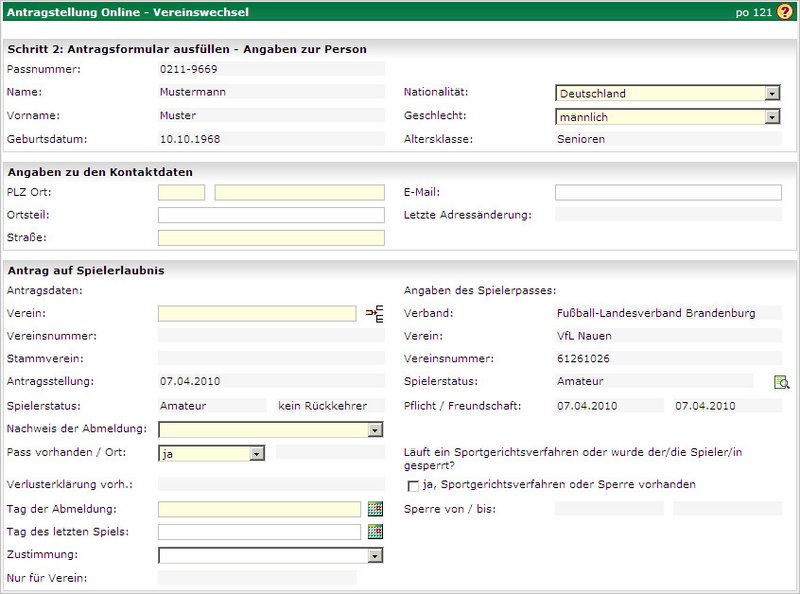The width and height of the screenshot is (800, 594).
Task: Expand the Nationalität dropdown
Action: coord(771,93)
